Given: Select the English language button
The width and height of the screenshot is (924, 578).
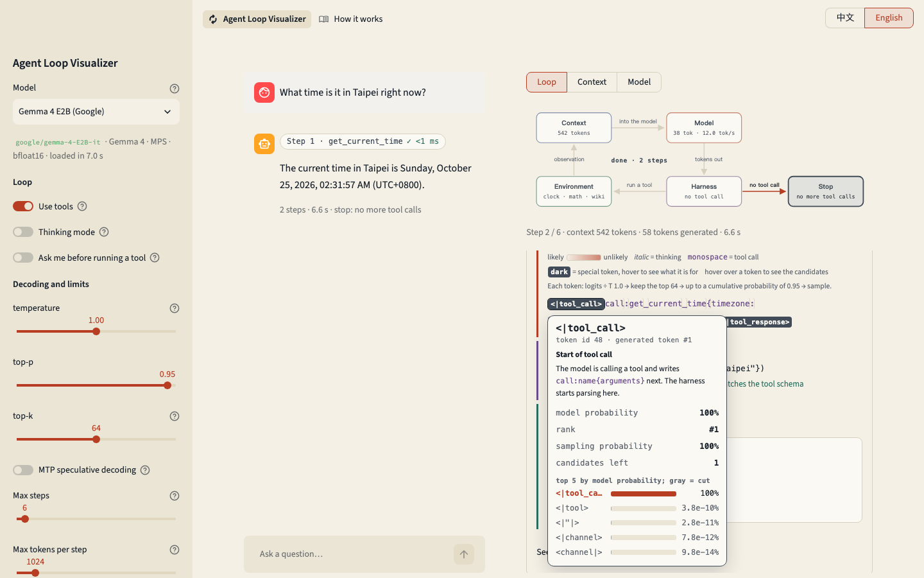Looking at the screenshot, I should tap(889, 18).
